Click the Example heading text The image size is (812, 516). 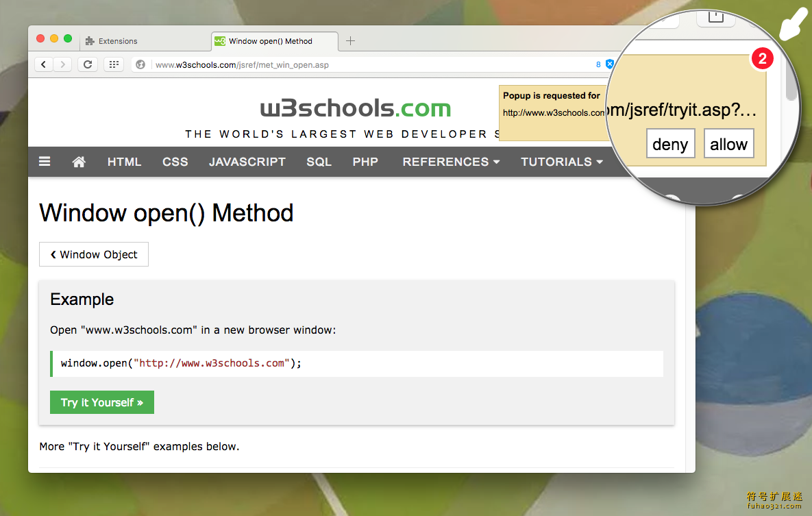click(x=82, y=299)
